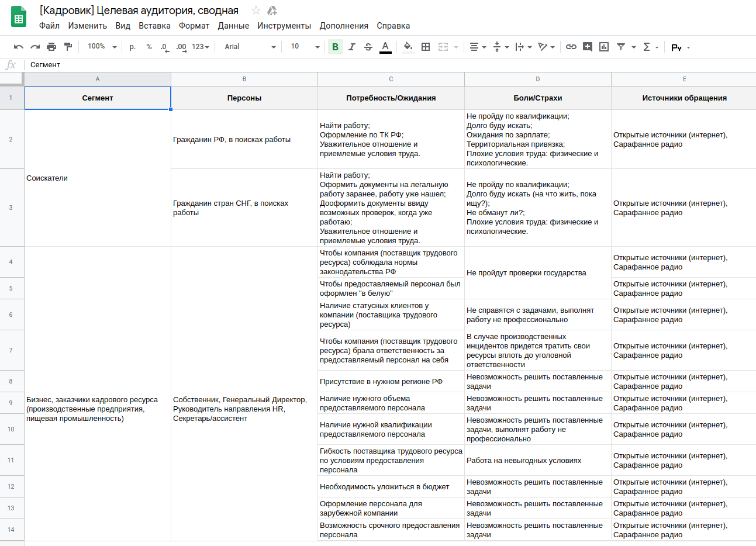Open the Вид menu
This screenshot has width=756, height=546.
point(123,26)
